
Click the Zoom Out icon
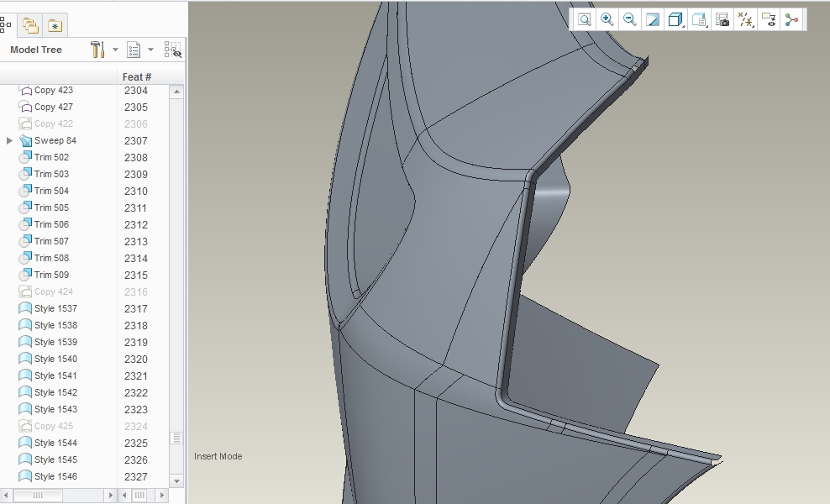click(x=630, y=20)
